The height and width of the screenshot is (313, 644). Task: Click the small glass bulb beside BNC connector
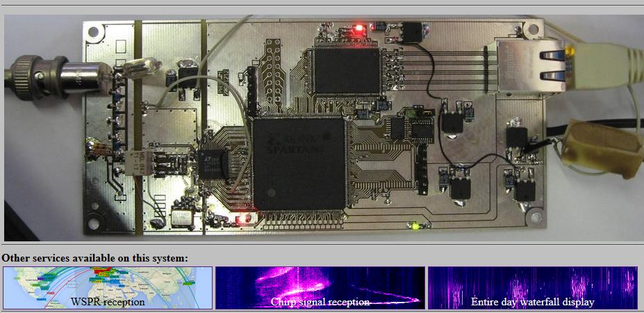[139, 67]
